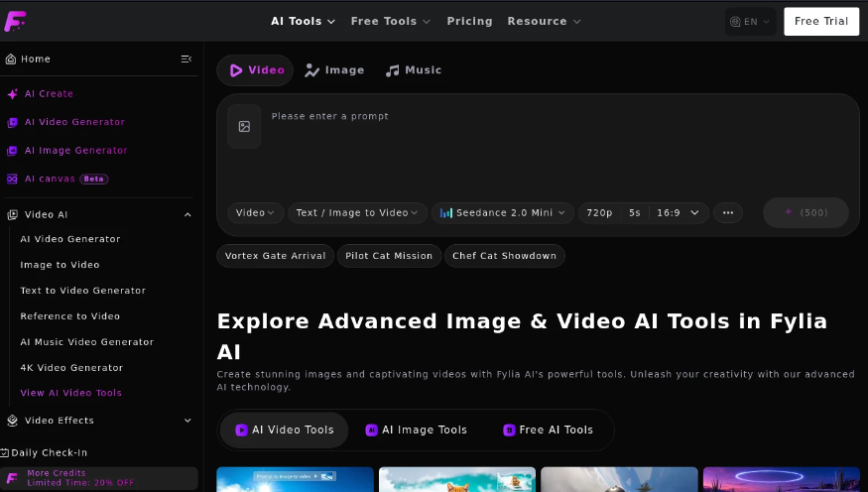Select the AI Image Tools tab

tap(417, 430)
